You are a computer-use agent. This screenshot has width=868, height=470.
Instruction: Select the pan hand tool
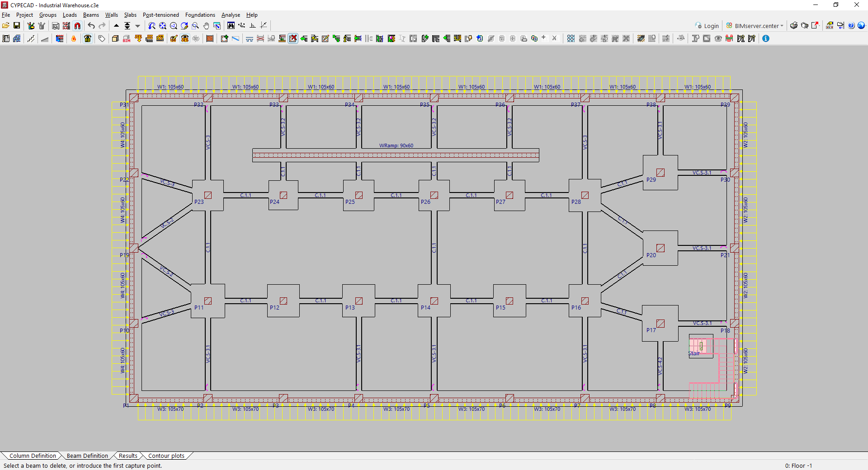point(206,26)
